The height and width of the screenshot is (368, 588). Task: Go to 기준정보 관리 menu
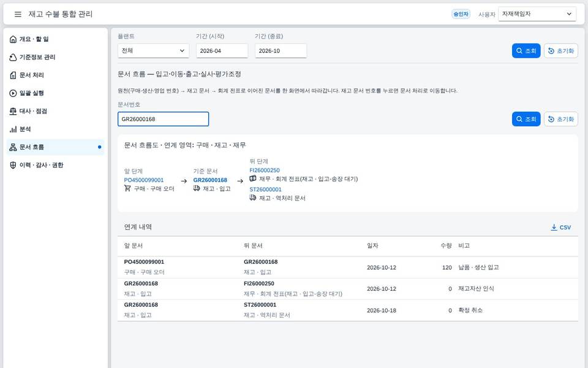point(56,57)
